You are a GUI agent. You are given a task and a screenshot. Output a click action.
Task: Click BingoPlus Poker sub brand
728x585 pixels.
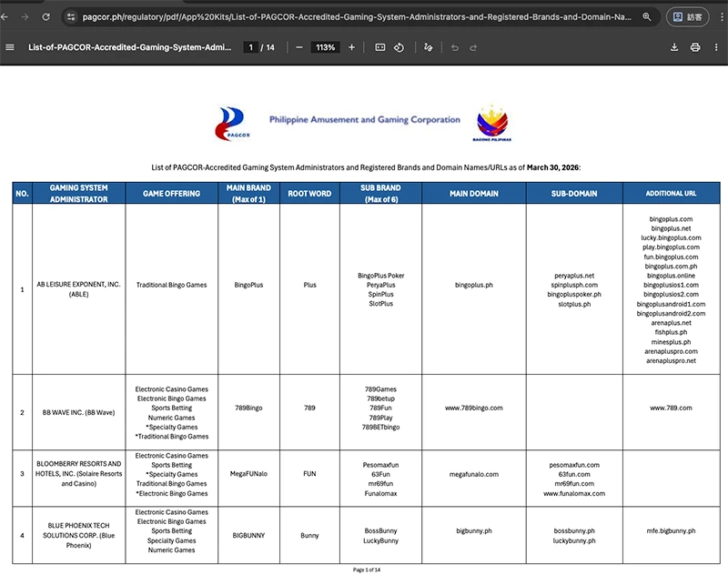tap(380, 276)
